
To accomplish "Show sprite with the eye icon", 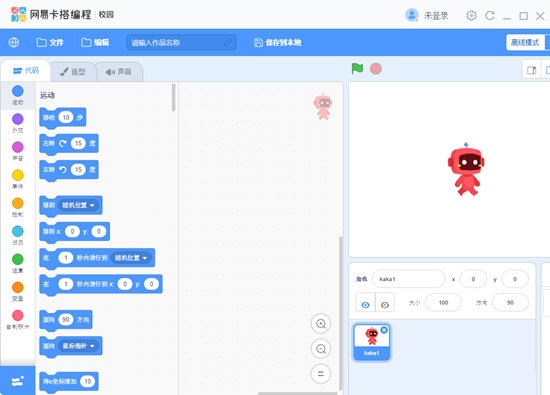I will tap(365, 304).
